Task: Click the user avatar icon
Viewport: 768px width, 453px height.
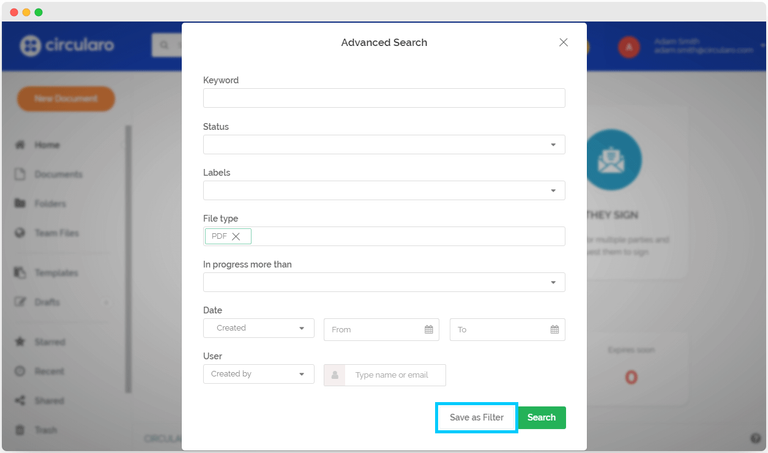Action: coord(628,46)
